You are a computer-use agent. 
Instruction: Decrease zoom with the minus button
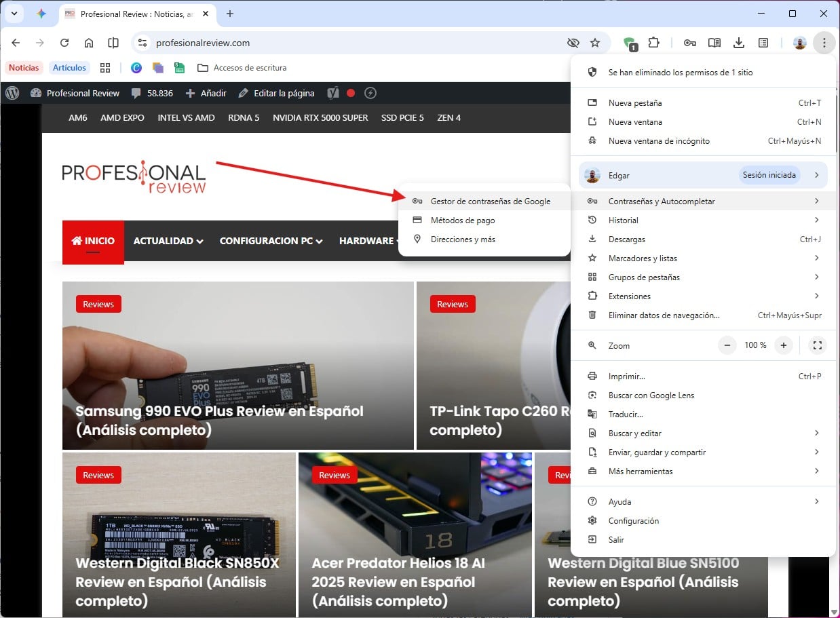coord(727,345)
